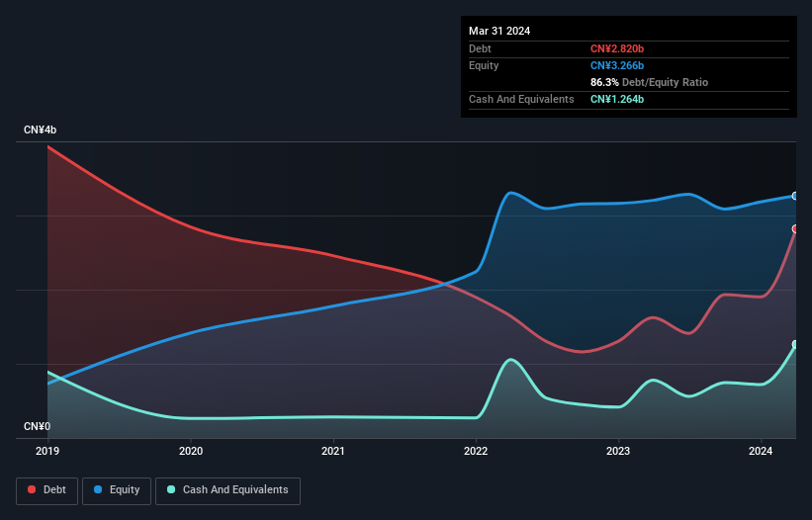The height and width of the screenshot is (520, 812).
Task: Click the blue Equity legend dot
Action: [x=98, y=489]
